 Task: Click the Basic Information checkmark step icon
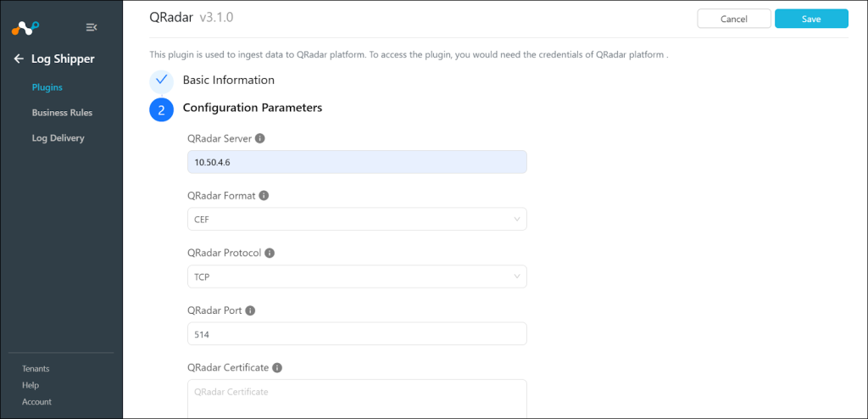click(x=162, y=81)
